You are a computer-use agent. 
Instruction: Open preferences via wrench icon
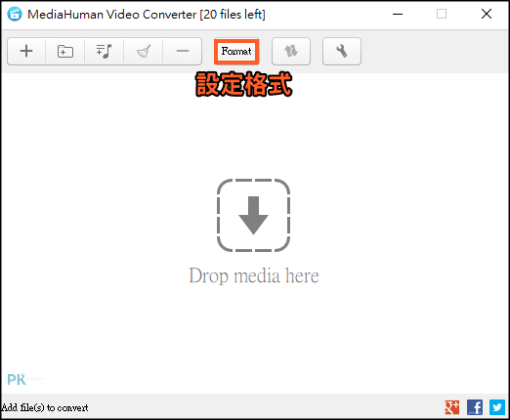click(342, 51)
